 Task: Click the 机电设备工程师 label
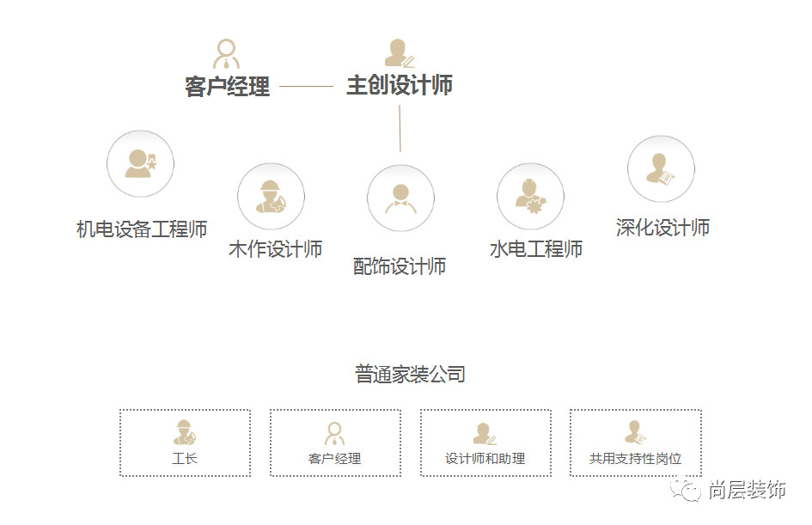pos(142,229)
